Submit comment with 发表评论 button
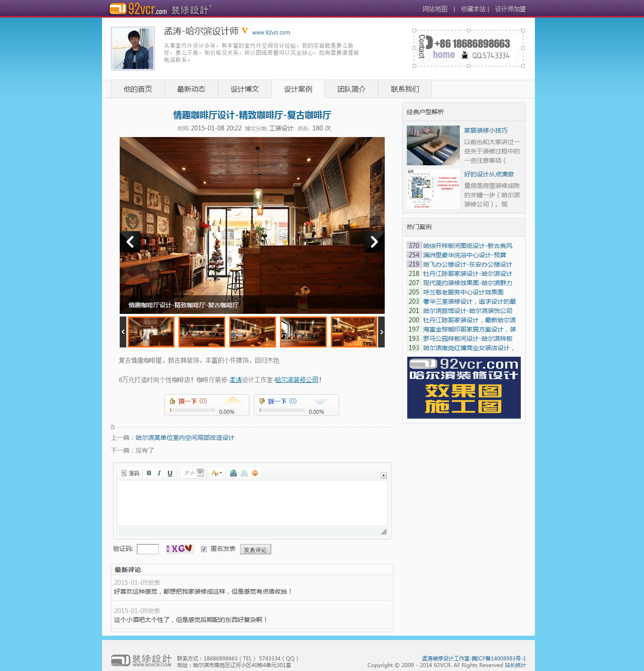This screenshot has width=644, height=671. click(x=255, y=549)
